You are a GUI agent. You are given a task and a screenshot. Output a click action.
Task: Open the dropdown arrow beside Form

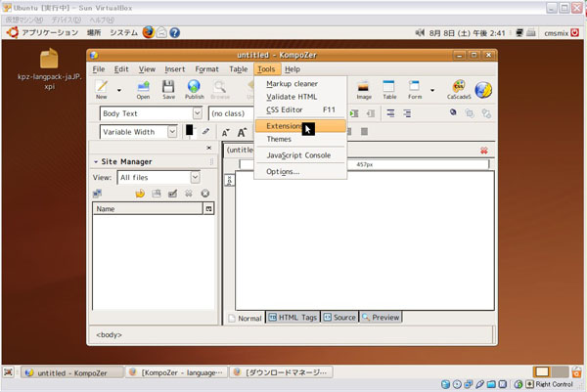[432, 90]
